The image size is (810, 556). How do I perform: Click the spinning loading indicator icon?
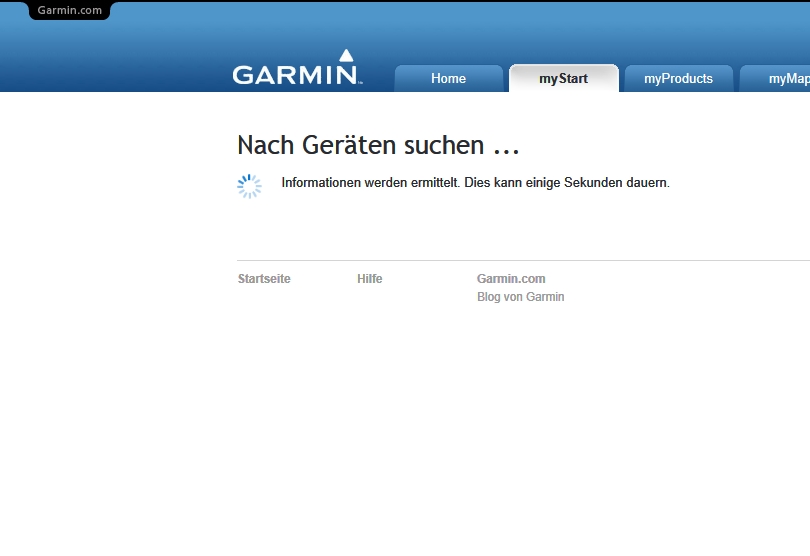coord(249,186)
